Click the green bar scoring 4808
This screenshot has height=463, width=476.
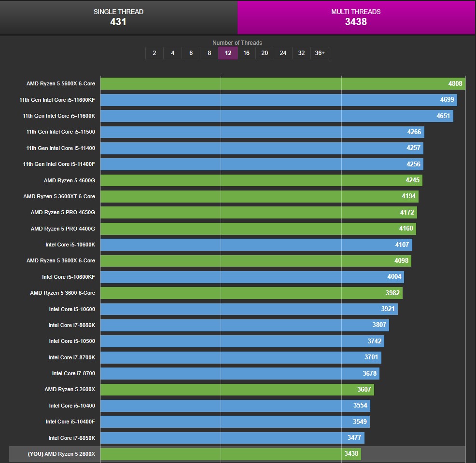[283, 84]
